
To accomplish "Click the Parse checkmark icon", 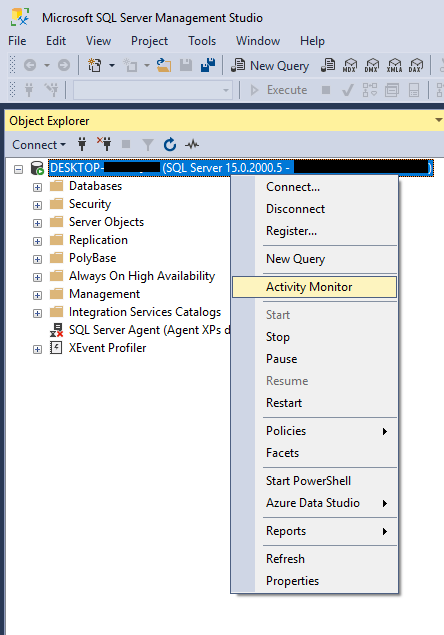I will tap(348, 89).
